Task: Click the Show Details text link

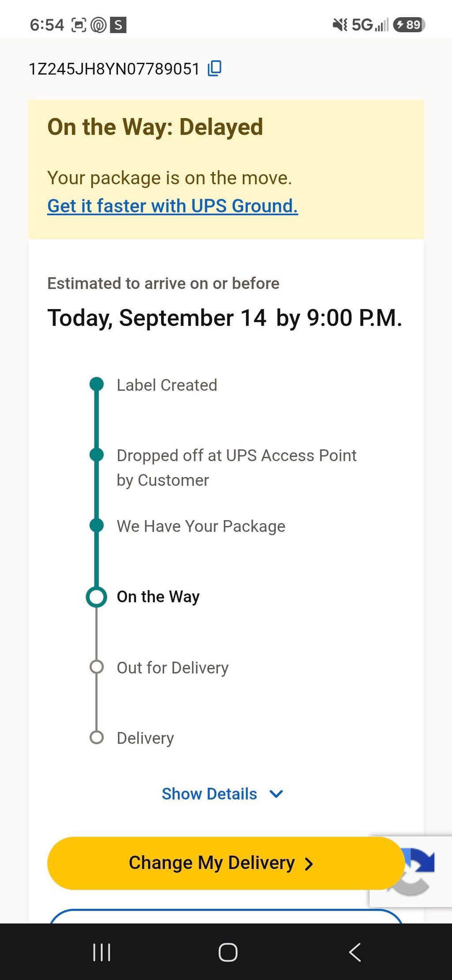Action: [x=209, y=794]
